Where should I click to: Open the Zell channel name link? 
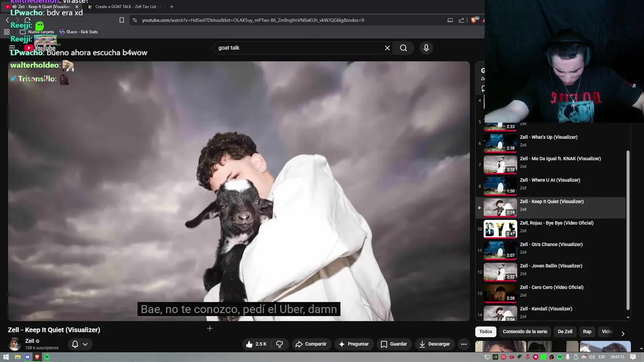(x=30, y=341)
